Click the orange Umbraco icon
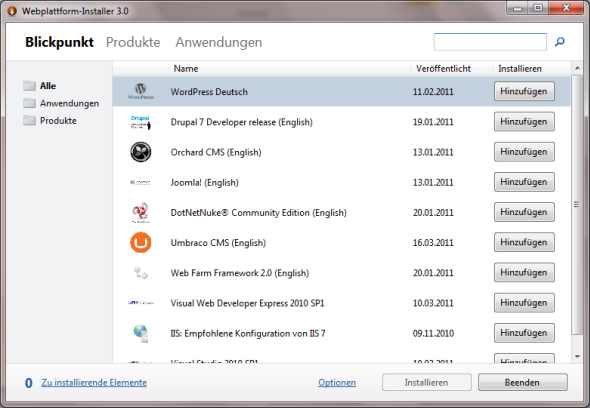 (141, 242)
